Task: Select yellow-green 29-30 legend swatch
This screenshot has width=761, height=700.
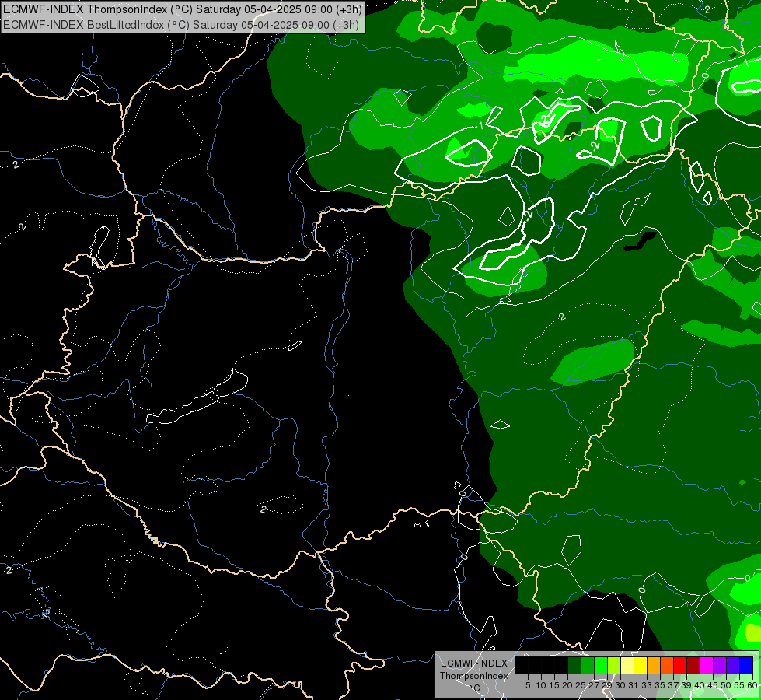Action: tap(614, 666)
